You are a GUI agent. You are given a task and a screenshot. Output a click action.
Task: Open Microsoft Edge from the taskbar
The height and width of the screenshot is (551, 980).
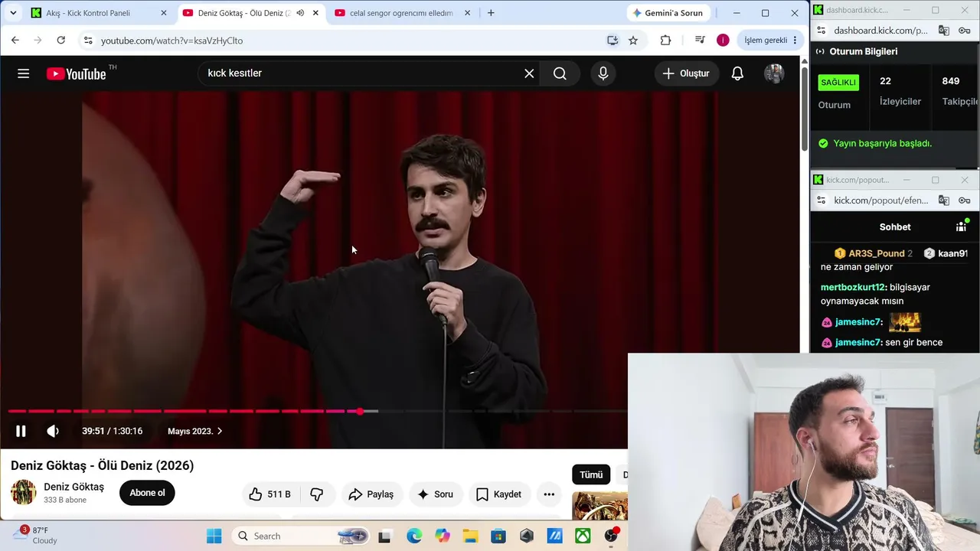tap(414, 536)
